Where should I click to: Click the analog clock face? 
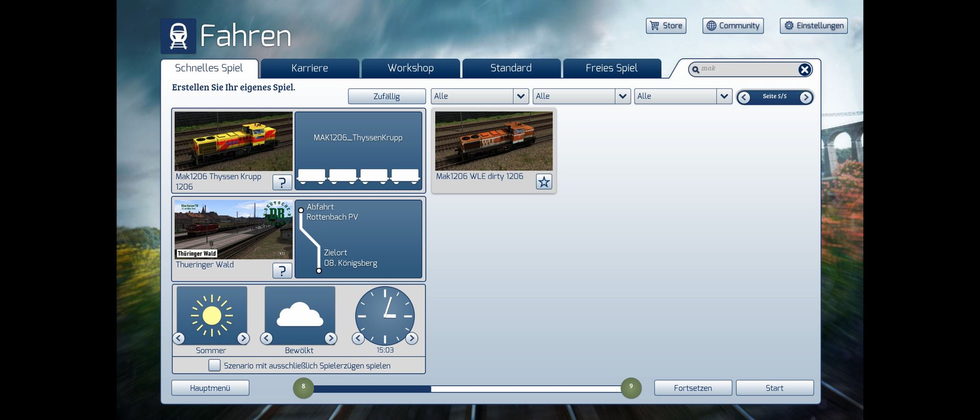tap(385, 316)
